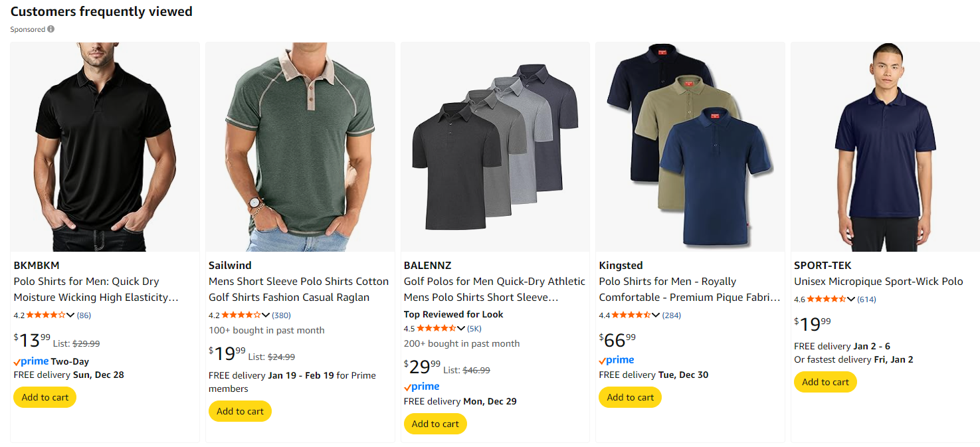Screen dimensions: 980x447
Task: Open the 5K reviews link for BALENNZ
Action: pyautogui.click(x=474, y=328)
